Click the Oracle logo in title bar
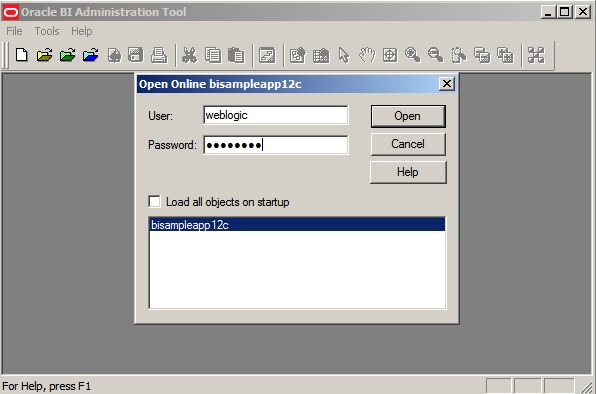The width and height of the screenshot is (596, 394). coord(10,12)
